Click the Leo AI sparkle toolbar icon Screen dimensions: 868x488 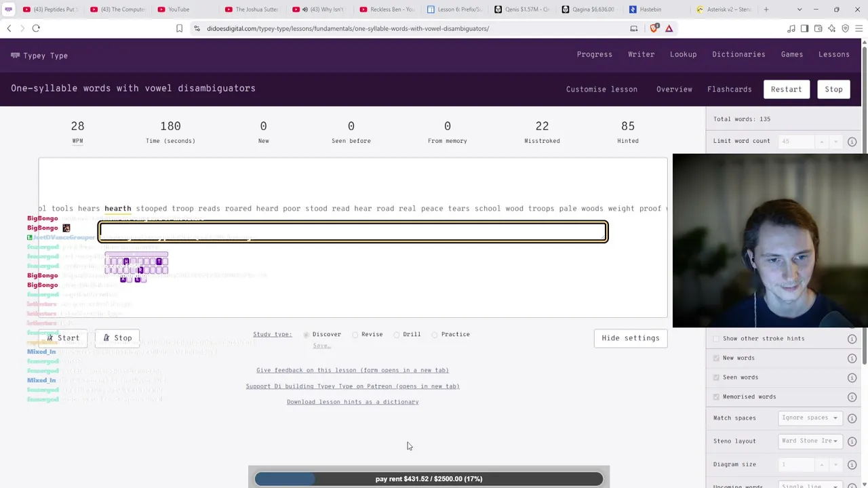coord(831,28)
